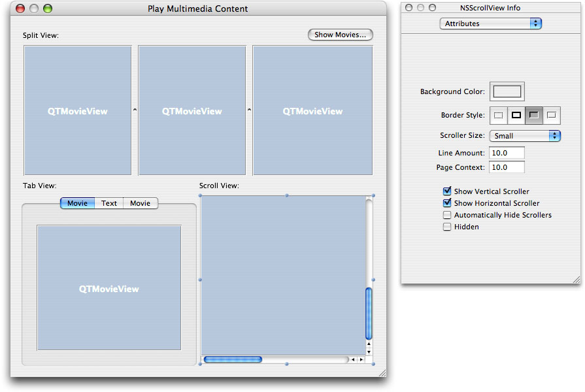585x392 pixels.
Task: Disable Show Vertical Scroller
Action: point(447,191)
